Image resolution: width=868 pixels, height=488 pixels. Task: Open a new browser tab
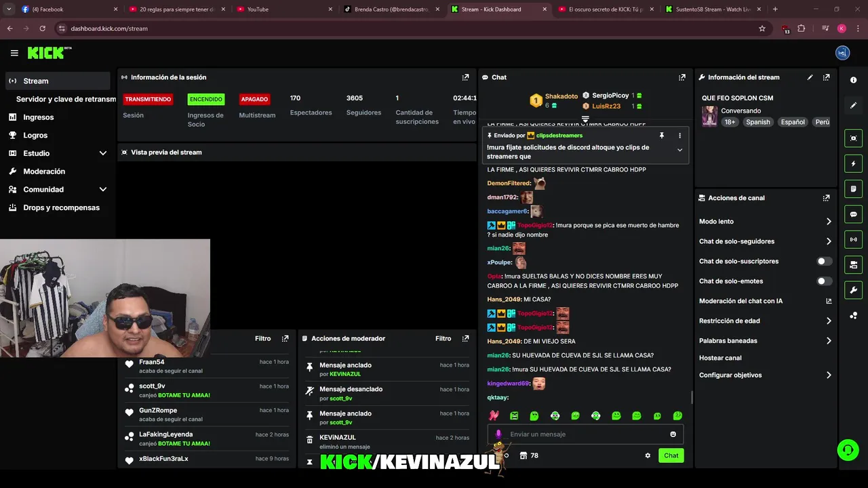pos(775,9)
